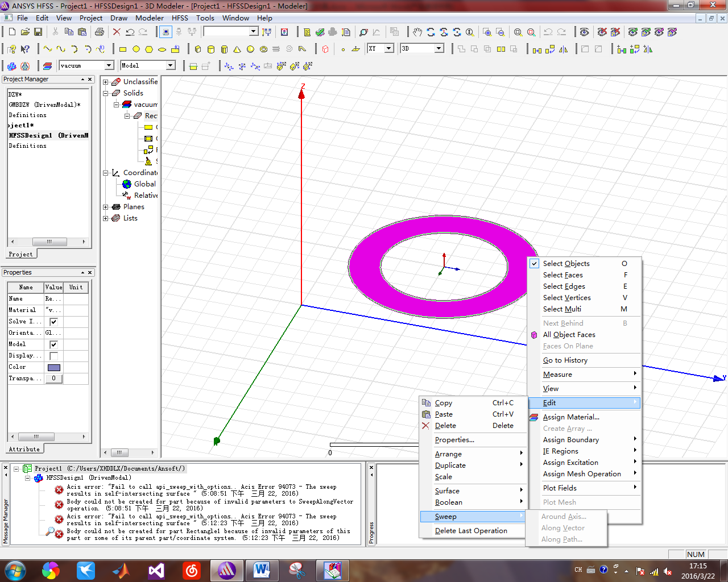This screenshot has width=728, height=582.
Task: Click the Zoom in magnifier icon
Action: [487, 32]
